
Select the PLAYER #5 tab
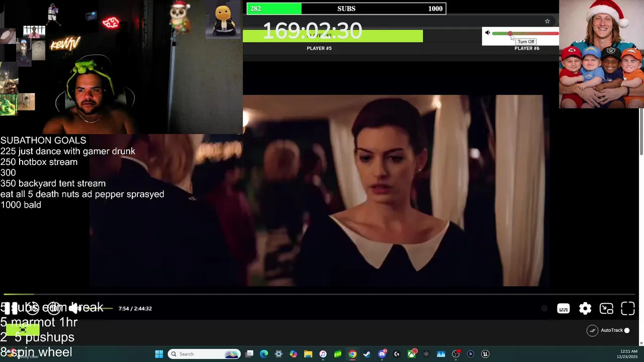coord(319,48)
